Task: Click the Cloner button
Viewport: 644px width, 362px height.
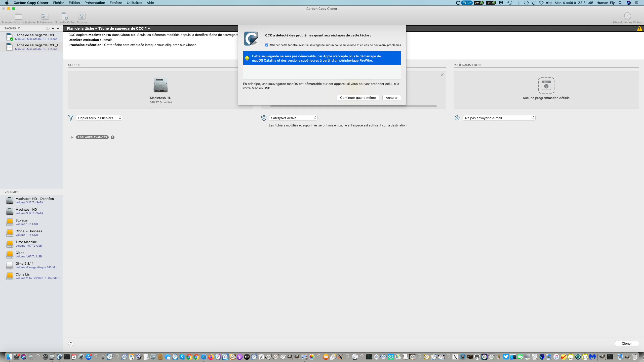Action: pyautogui.click(x=627, y=343)
